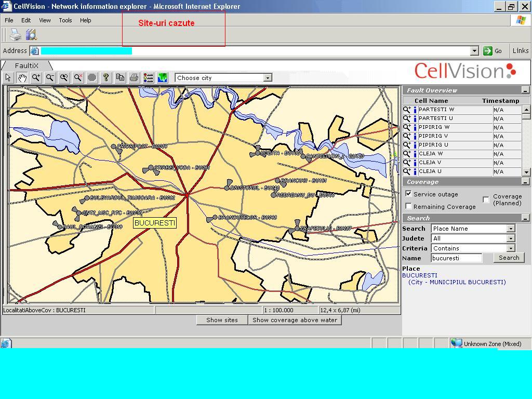The image size is (532, 399).
Task: Zoom to PARTESTI U cell
Action: [407, 118]
